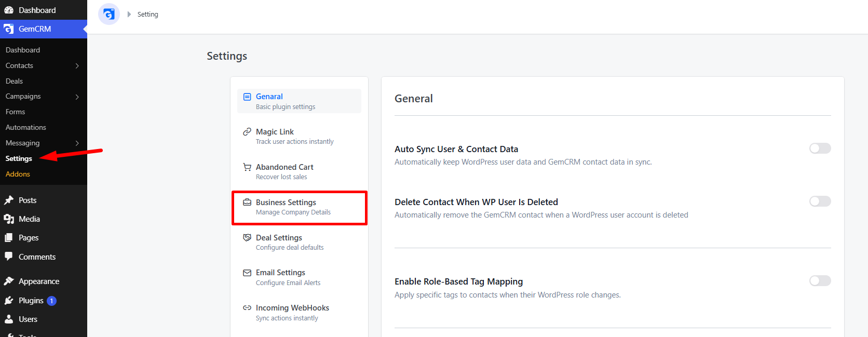Open the Settings item in GemCRM menu
This screenshot has height=337, width=868.
point(19,158)
